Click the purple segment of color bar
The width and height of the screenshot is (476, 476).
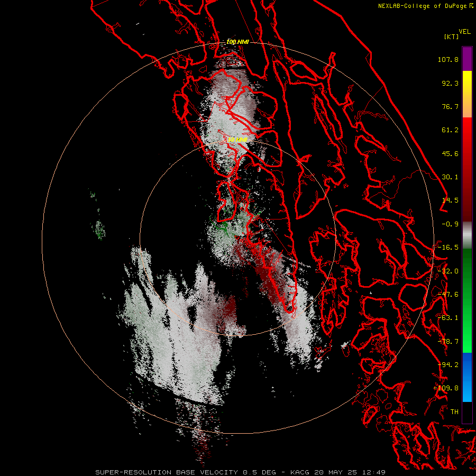tap(467, 59)
